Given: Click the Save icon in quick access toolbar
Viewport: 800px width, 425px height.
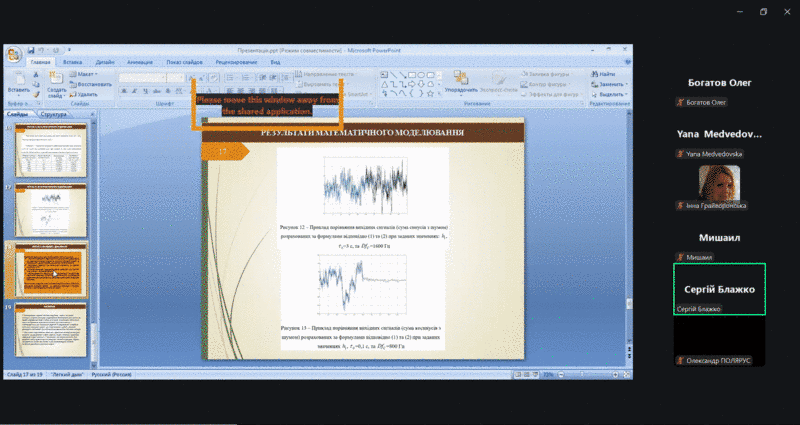Looking at the screenshot, I should point(32,49).
